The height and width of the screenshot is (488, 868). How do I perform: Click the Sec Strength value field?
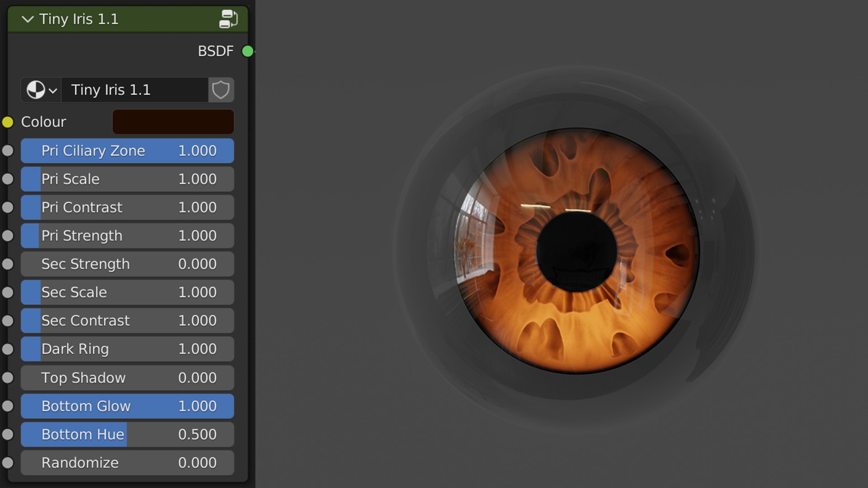[127, 264]
